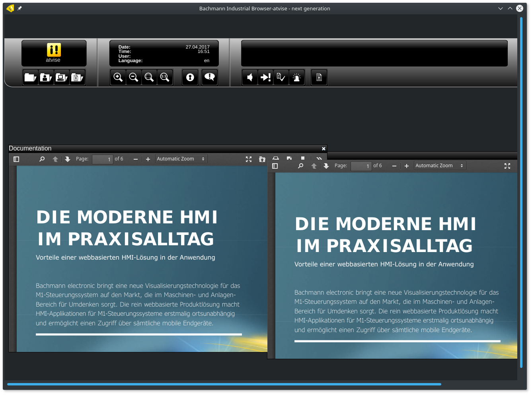This screenshot has height=395, width=532.
Task: Click the acknowledge alarm checkmark icon
Action: point(281,77)
